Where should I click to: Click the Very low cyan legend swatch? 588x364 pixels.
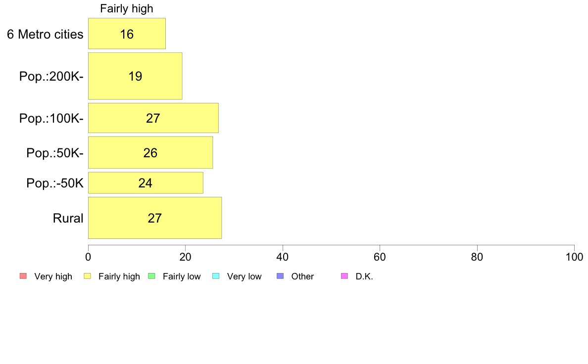216,276
